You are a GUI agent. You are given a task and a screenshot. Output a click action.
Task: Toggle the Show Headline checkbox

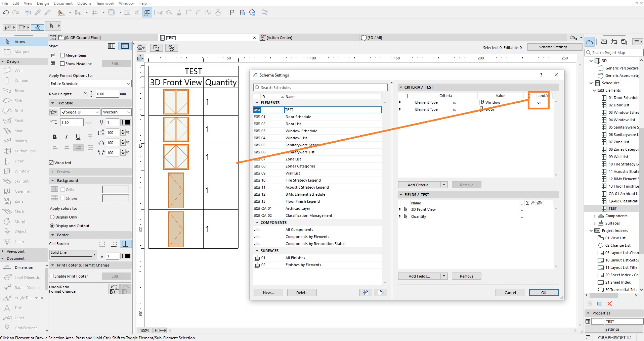tap(62, 64)
